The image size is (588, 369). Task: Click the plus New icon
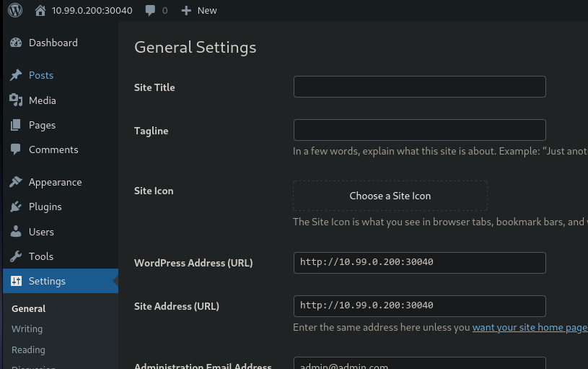click(x=186, y=11)
